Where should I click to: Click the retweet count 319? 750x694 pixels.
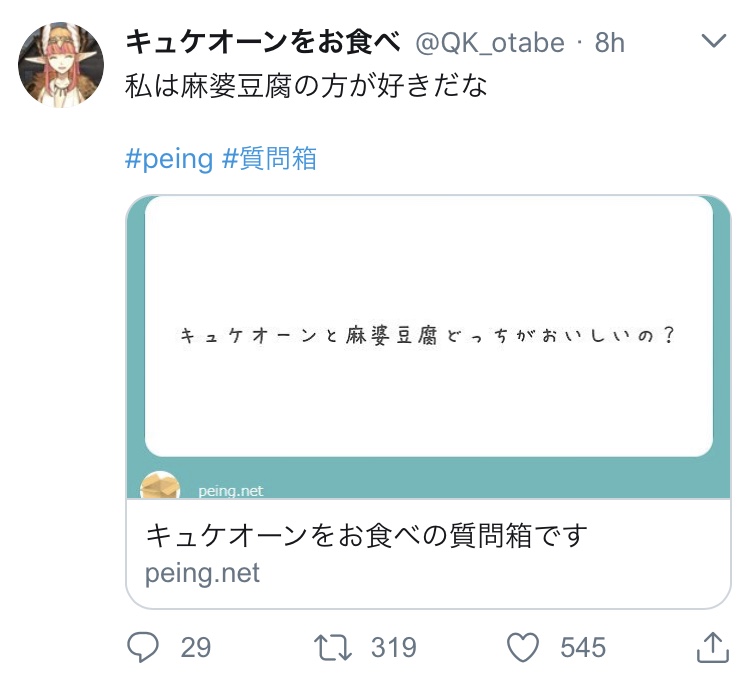393,648
